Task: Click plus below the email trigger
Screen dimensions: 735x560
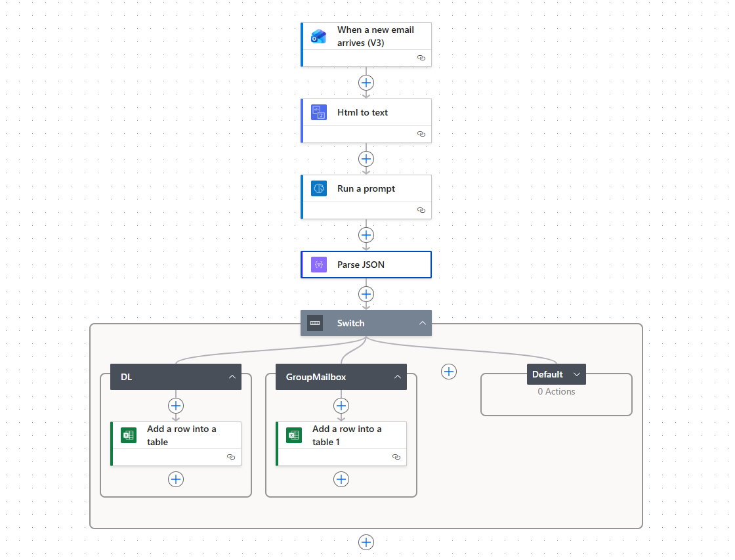Action: click(x=366, y=82)
